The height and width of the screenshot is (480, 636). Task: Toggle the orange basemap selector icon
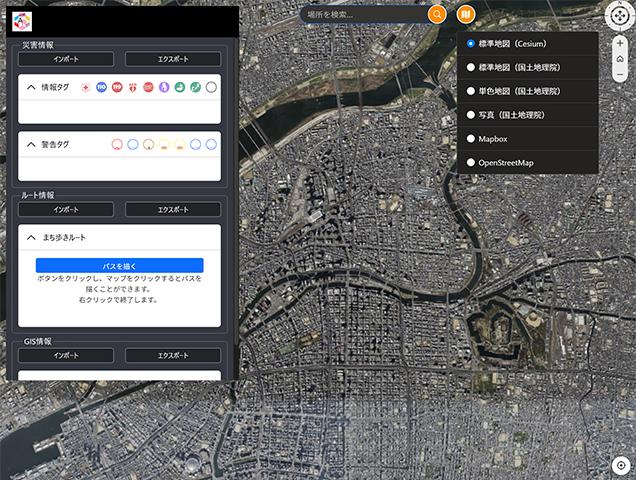tap(466, 14)
